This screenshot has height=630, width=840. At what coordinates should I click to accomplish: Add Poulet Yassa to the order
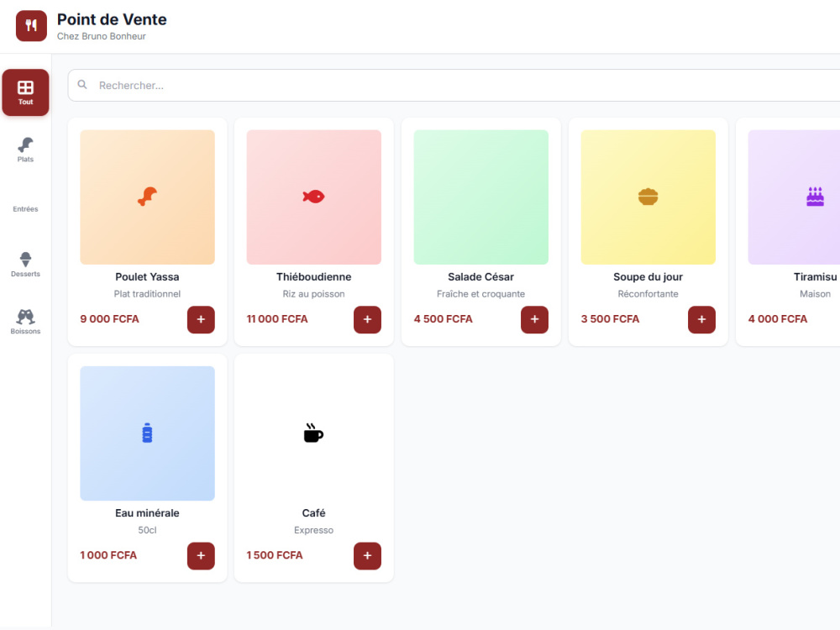click(201, 319)
